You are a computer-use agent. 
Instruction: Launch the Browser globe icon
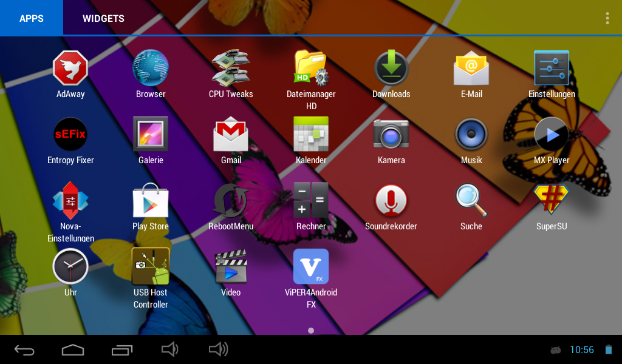click(151, 68)
